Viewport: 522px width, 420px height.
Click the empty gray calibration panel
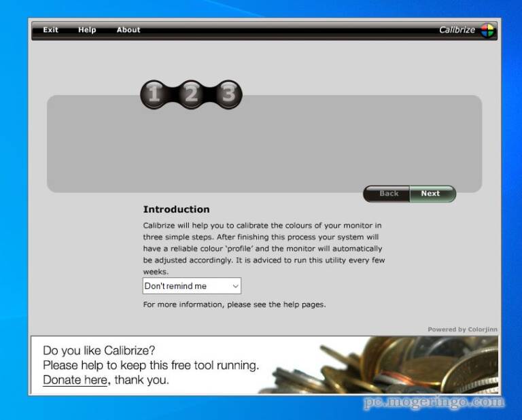click(264, 151)
